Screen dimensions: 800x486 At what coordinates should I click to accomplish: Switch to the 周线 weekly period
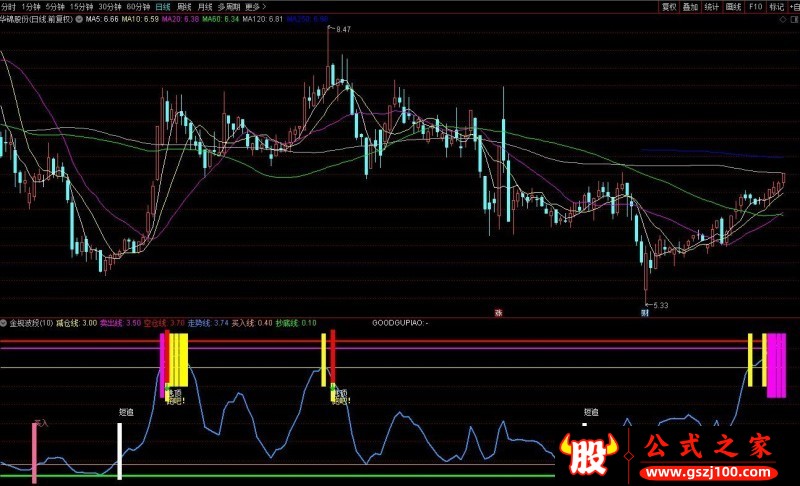click(x=184, y=6)
